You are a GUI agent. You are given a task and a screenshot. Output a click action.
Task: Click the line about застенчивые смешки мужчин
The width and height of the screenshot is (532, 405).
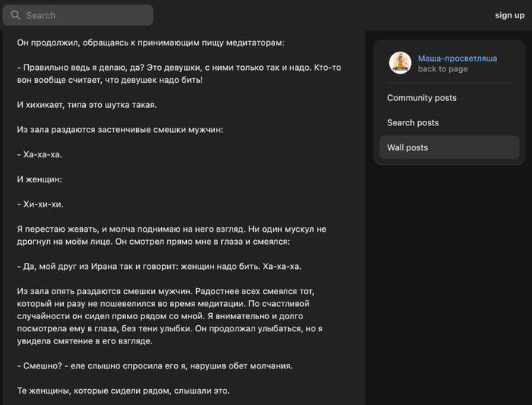coord(120,130)
